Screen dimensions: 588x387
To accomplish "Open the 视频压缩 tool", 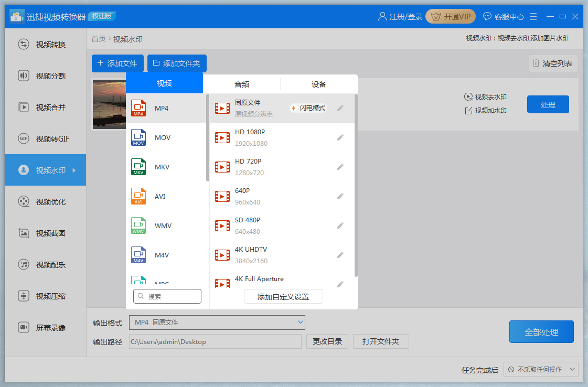I will coord(45,296).
